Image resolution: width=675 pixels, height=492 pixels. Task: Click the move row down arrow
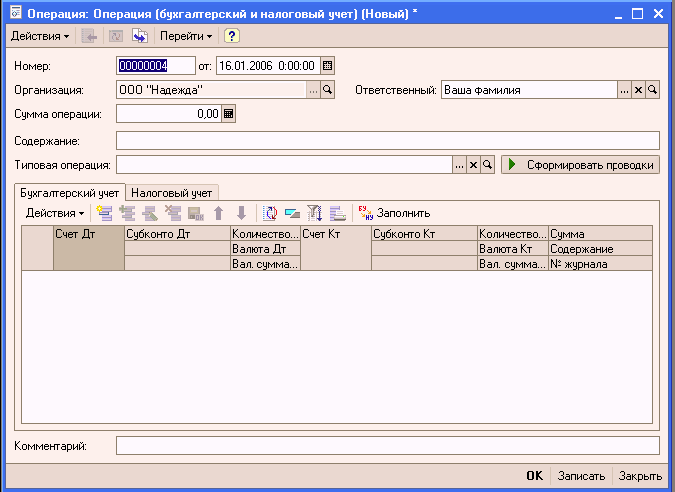(241, 212)
